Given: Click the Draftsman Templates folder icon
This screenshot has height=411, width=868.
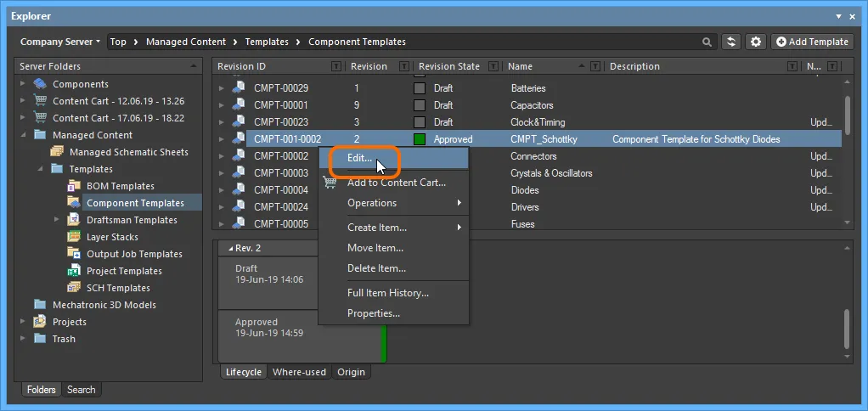Looking at the screenshot, I should click(74, 220).
